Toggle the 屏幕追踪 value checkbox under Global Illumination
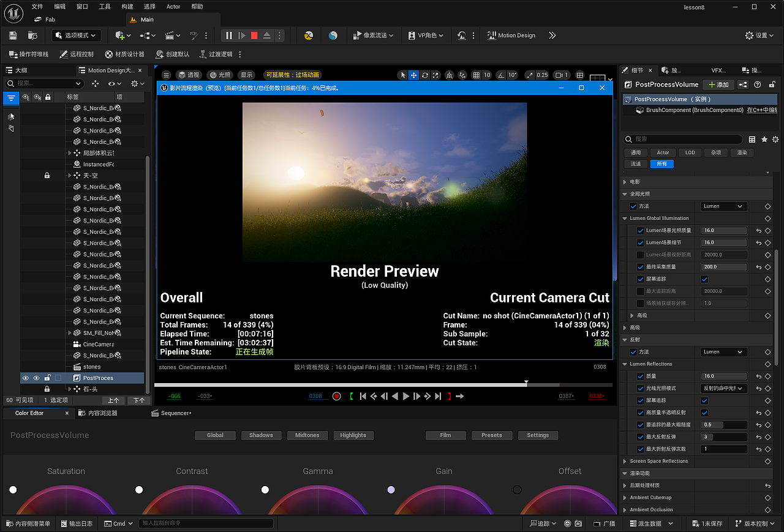Viewport: 784px width, 532px height. click(704, 279)
